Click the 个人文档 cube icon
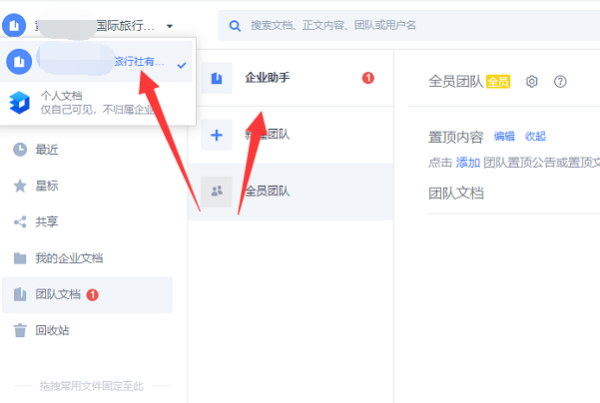Image resolution: width=600 pixels, height=403 pixels. pyautogui.click(x=19, y=103)
